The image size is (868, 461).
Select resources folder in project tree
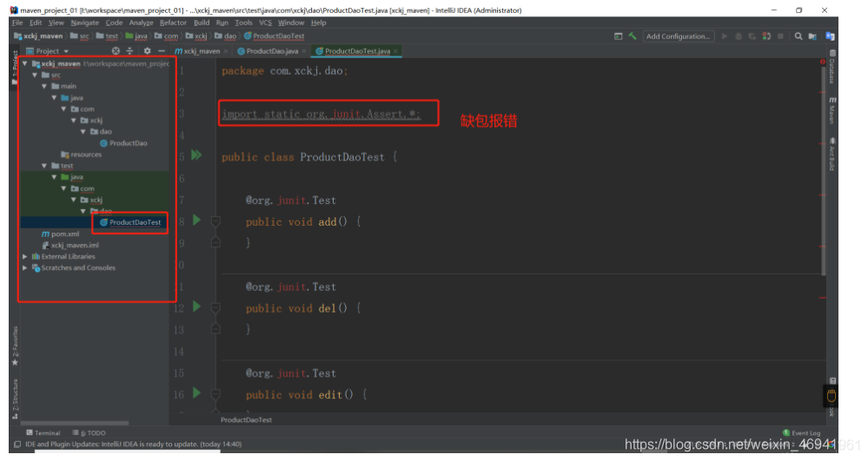click(x=82, y=155)
